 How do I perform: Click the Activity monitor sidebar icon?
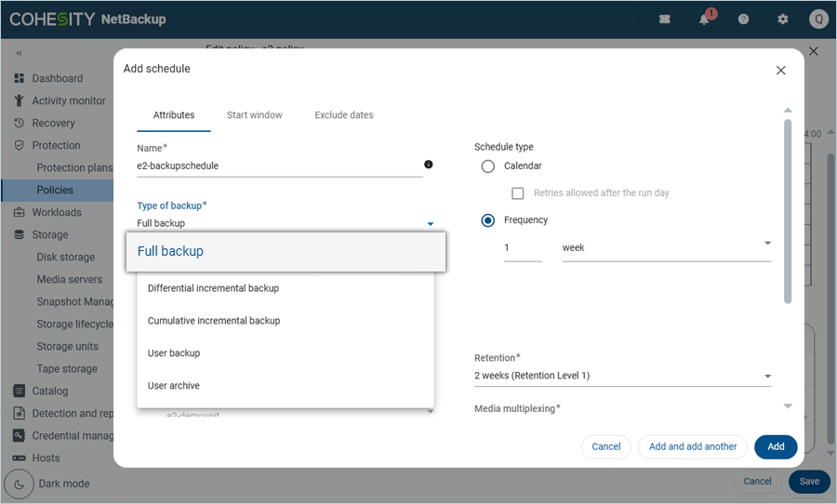[19, 100]
